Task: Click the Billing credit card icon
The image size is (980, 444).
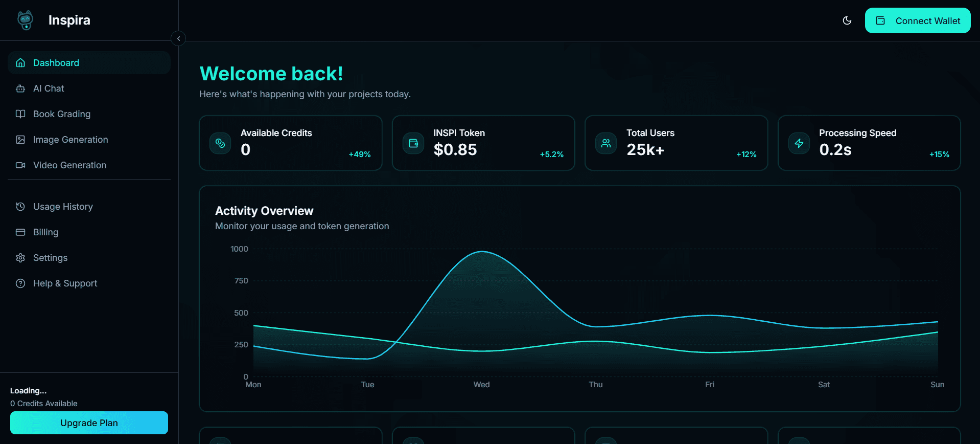Action: coord(20,232)
